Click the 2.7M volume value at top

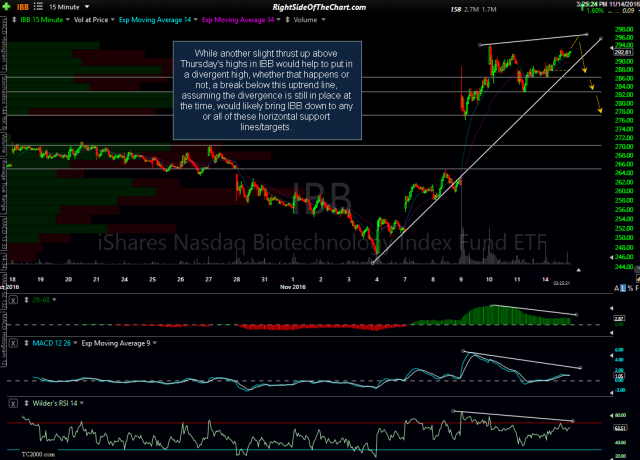[471, 9]
